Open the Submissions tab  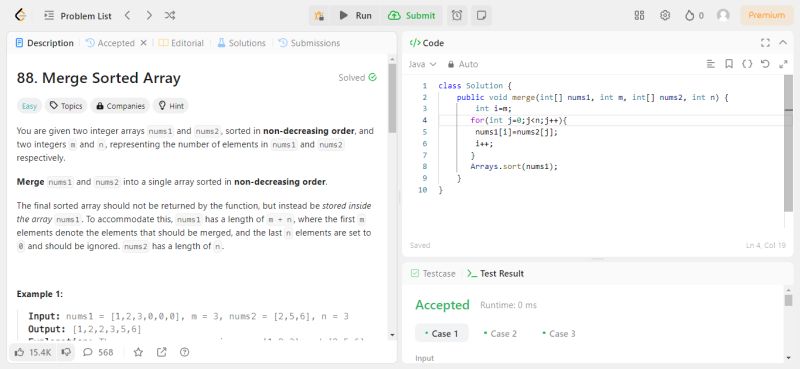point(309,43)
